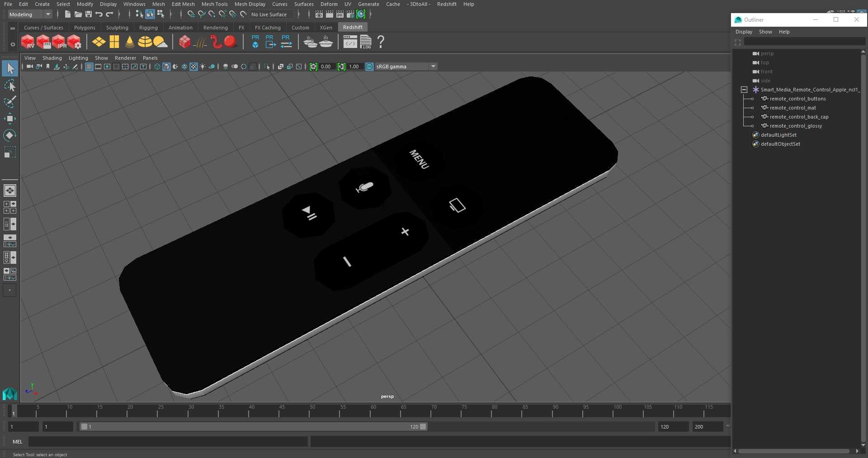Choose the Paint Selection tool
This screenshot has height=458, width=868.
pyautogui.click(x=10, y=102)
